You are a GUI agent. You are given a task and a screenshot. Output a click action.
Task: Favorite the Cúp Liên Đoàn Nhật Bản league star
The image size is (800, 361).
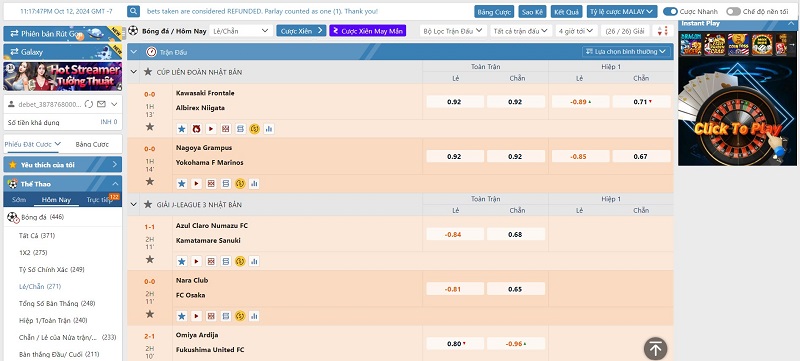tap(148, 72)
